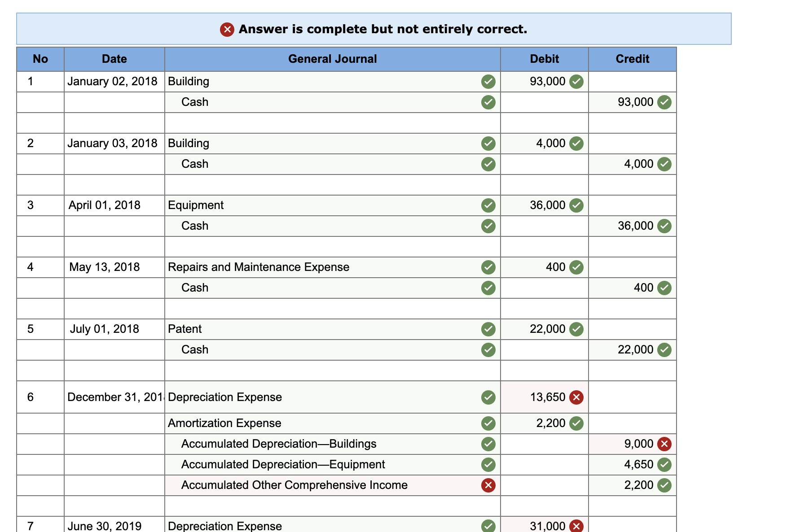Select the 'July 01, 2018' date cell

114,329
